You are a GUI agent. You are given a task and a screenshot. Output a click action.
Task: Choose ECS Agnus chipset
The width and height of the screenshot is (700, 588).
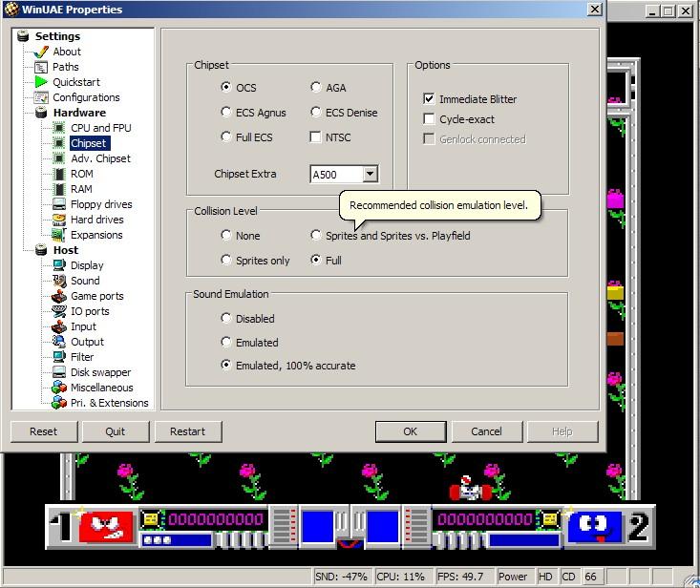pos(226,112)
